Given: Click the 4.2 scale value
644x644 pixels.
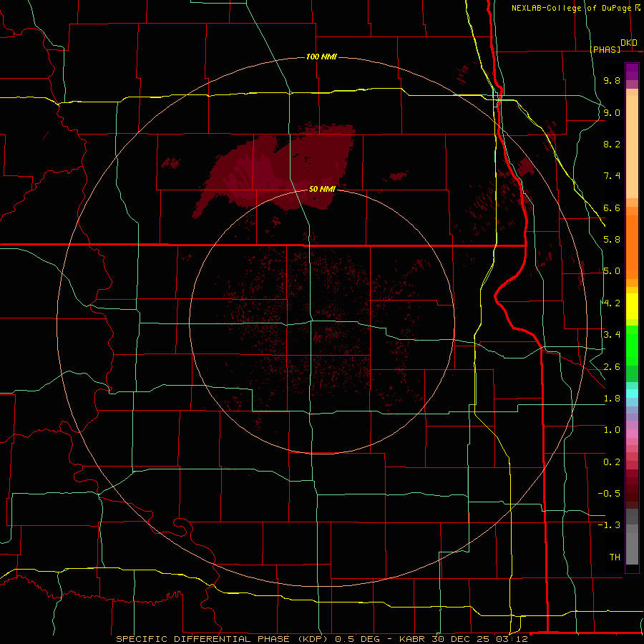Looking at the screenshot, I should click(x=612, y=303).
